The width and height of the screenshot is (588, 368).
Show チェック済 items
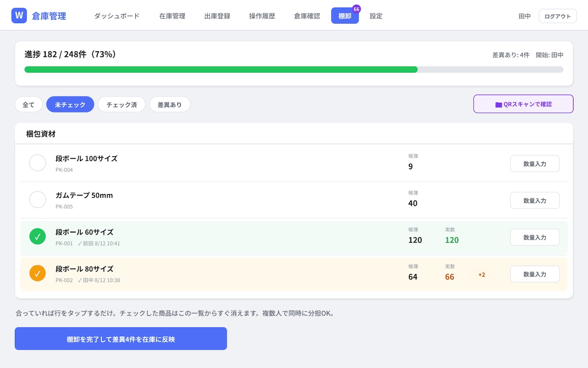[121, 105]
